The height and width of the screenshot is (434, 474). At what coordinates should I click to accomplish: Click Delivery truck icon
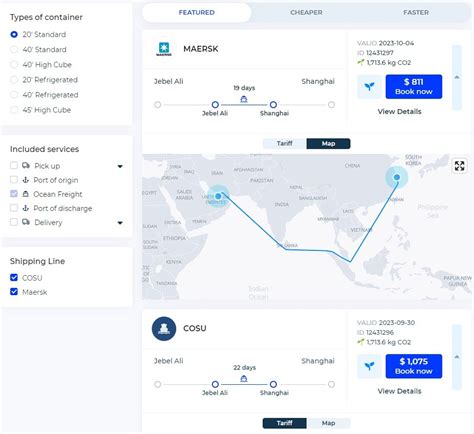(x=26, y=222)
